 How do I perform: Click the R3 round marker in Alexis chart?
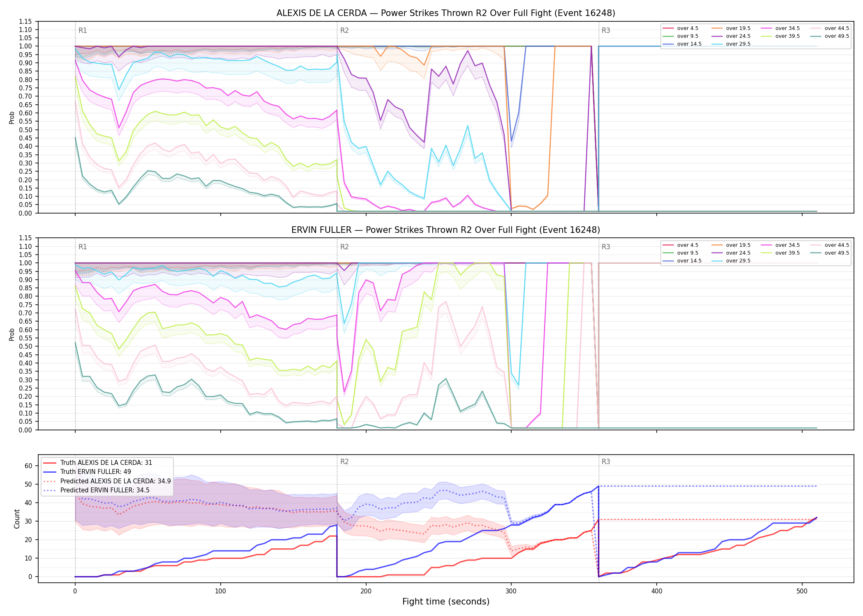pos(606,30)
